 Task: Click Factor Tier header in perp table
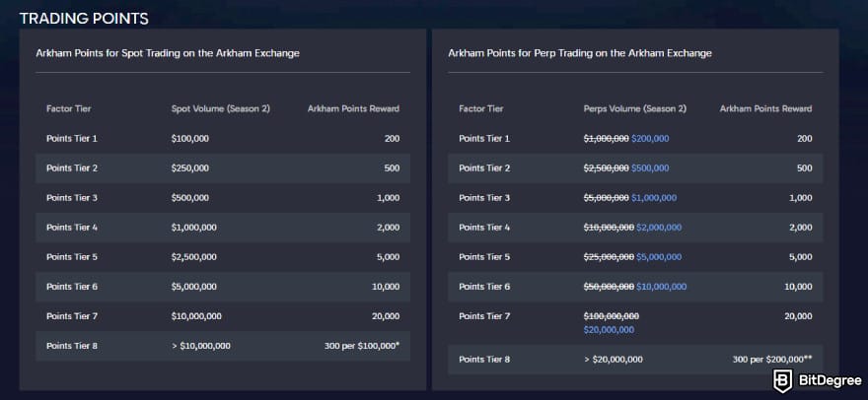481,109
